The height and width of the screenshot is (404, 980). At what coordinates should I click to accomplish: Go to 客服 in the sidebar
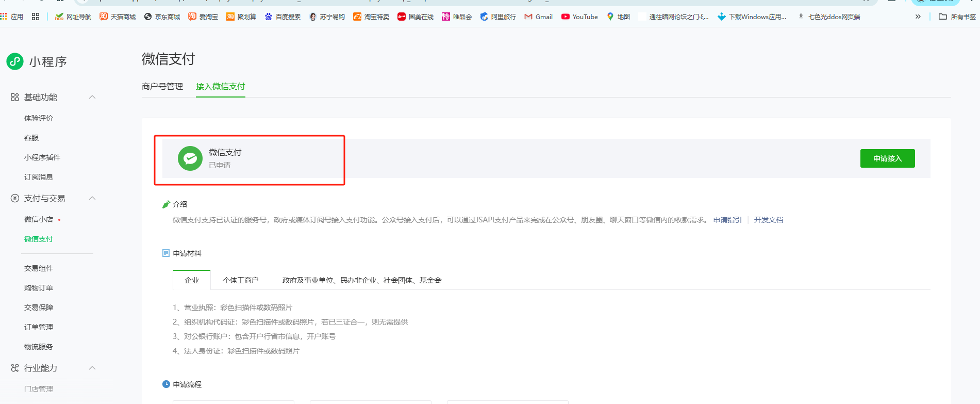[31, 138]
